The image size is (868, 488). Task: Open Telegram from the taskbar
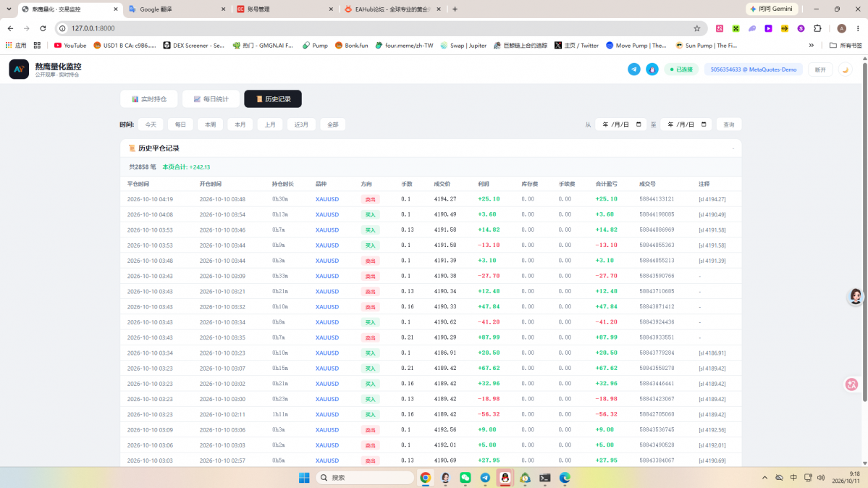click(x=485, y=477)
